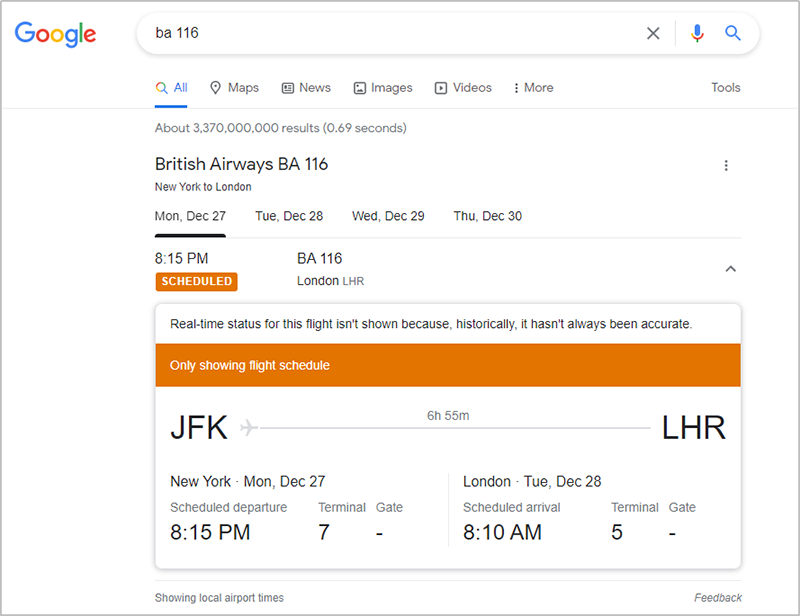Click the blue magnifying glass search button

pos(733,33)
